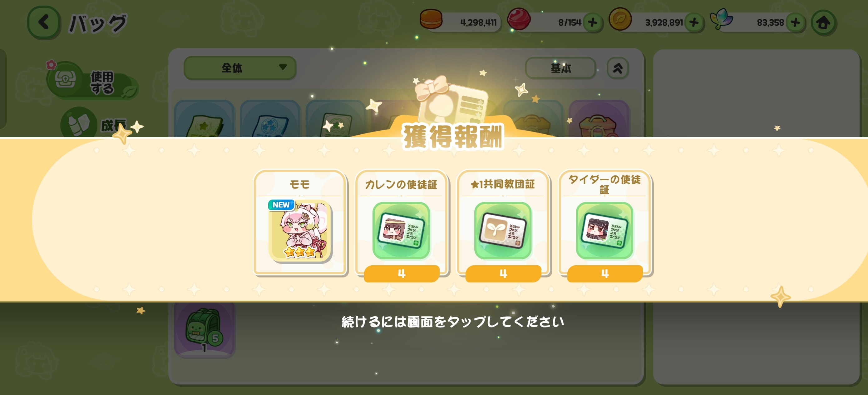Click the red candy icon

pyautogui.click(x=519, y=19)
